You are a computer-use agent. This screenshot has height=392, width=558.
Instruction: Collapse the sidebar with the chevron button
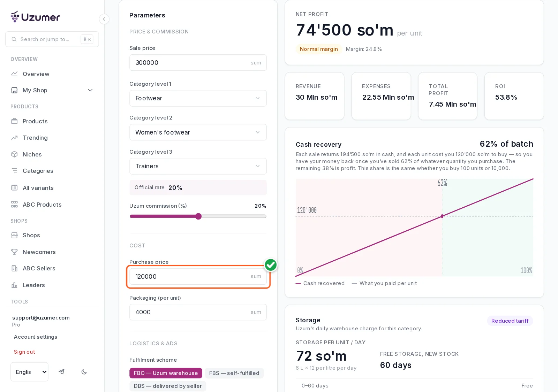(x=104, y=19)
